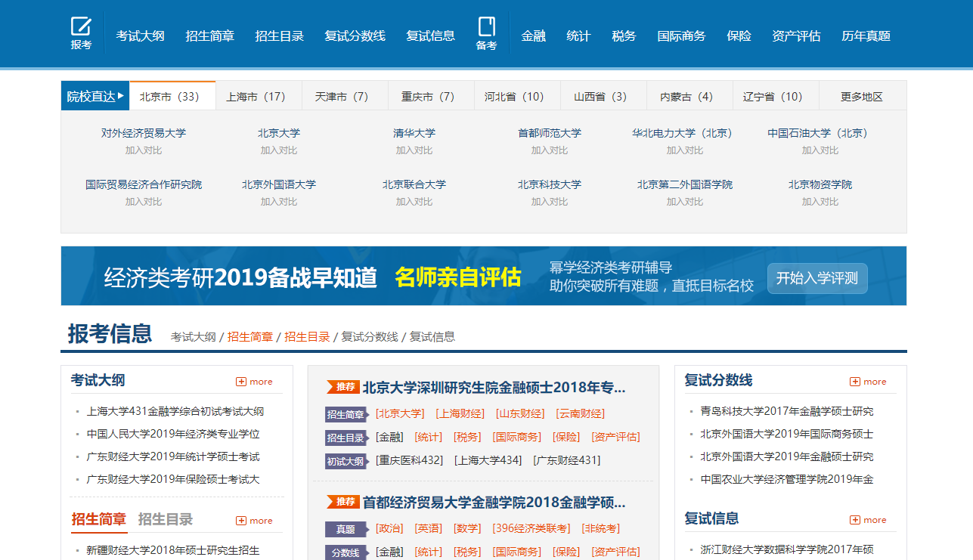Select 金融 in the top navigation
The height and width of the screenshot is (560, 973).
coord(533,36)
